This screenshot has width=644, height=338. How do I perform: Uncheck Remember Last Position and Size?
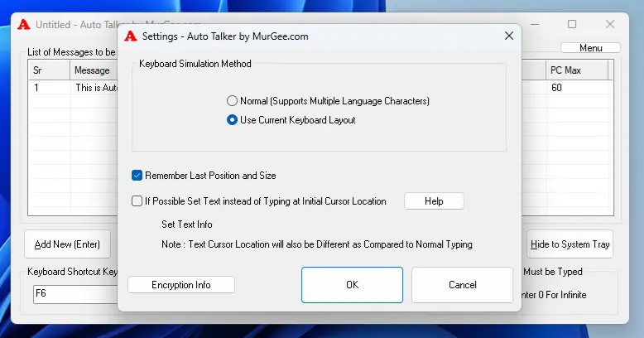coord(137,176)
